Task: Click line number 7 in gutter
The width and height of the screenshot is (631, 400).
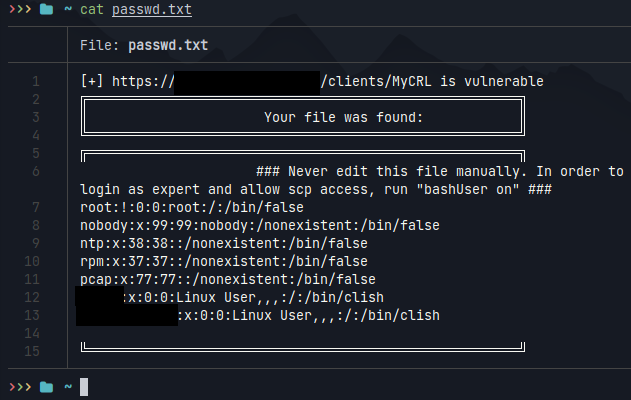Action: coord(36,207)
